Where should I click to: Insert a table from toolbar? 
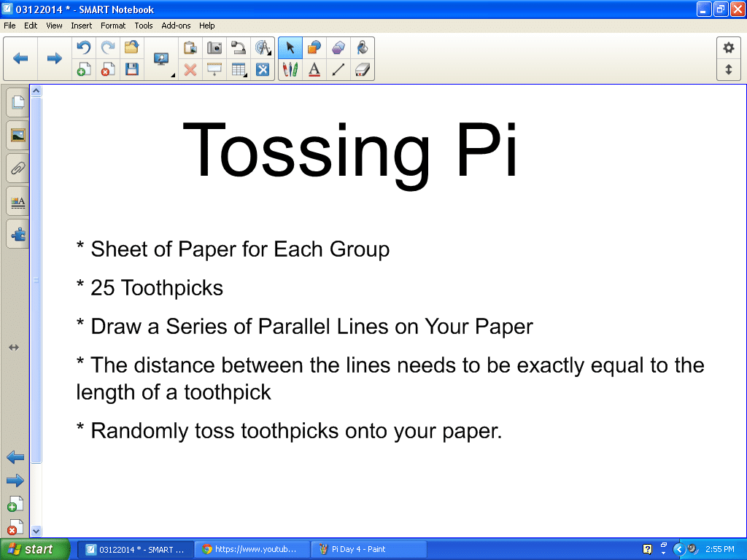(x=239, y=70)
